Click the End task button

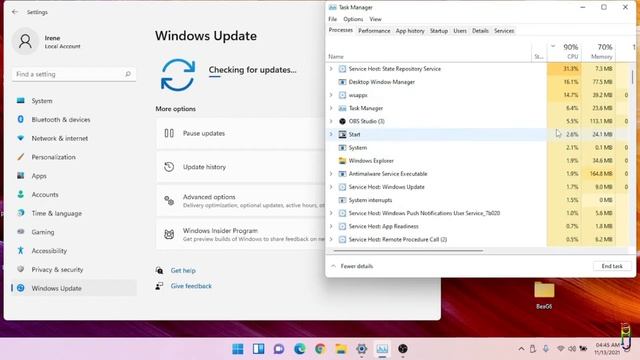[612, 266]
